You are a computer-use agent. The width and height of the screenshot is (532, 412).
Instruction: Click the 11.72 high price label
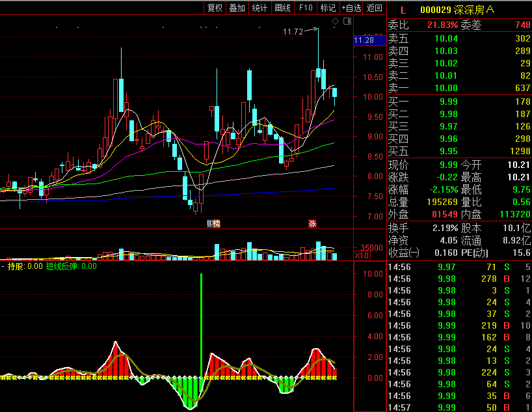[293, 32]
